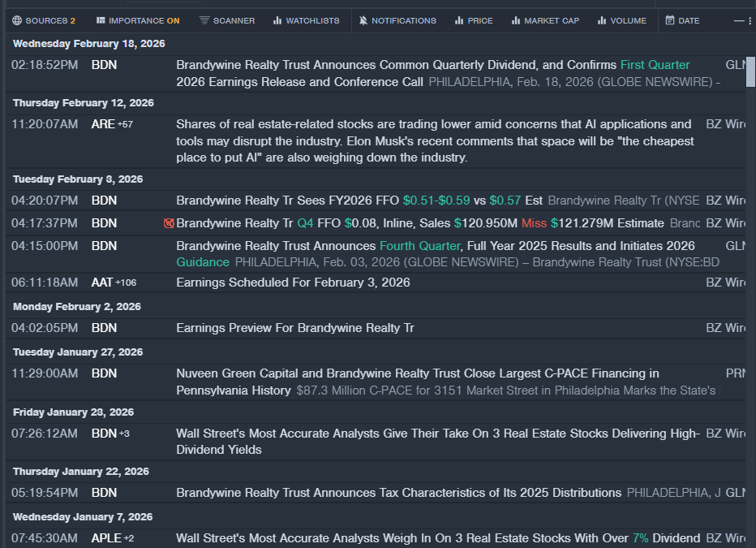Open the Price filter

[474, 20]
